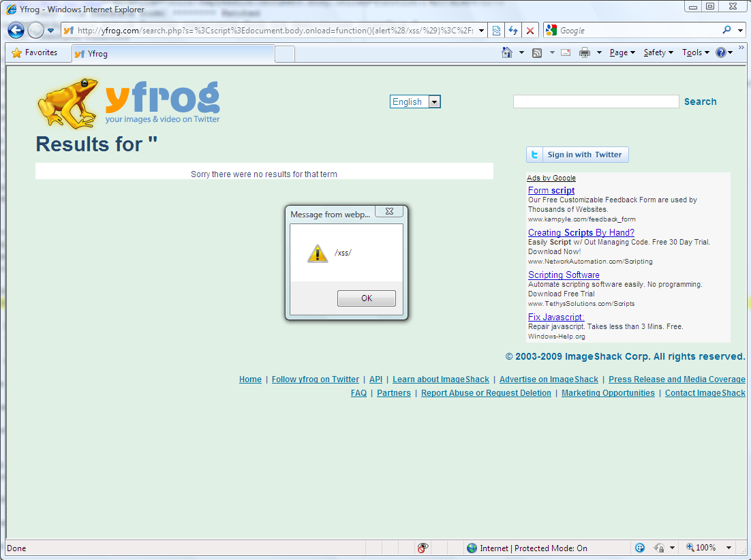Click the yfrog favicon in address bar
The width and height of the screenshot is (751, 560).
tap(69, 31)
